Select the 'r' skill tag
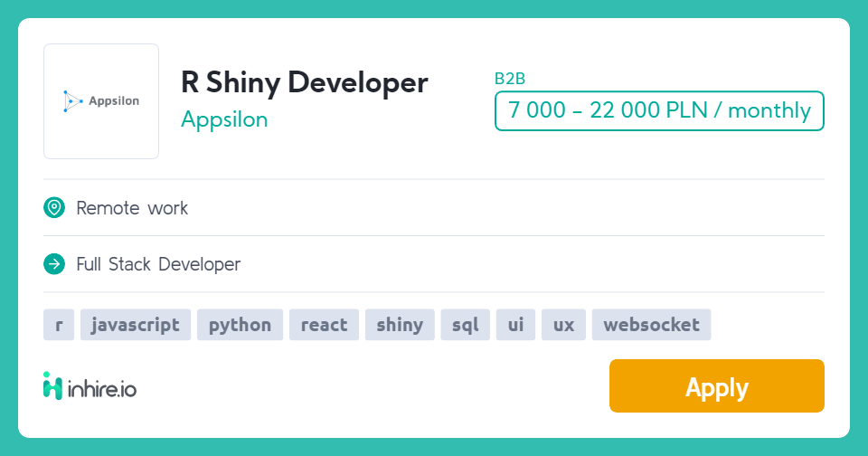This screenshot has height=456, width=868. click(59, 325)
